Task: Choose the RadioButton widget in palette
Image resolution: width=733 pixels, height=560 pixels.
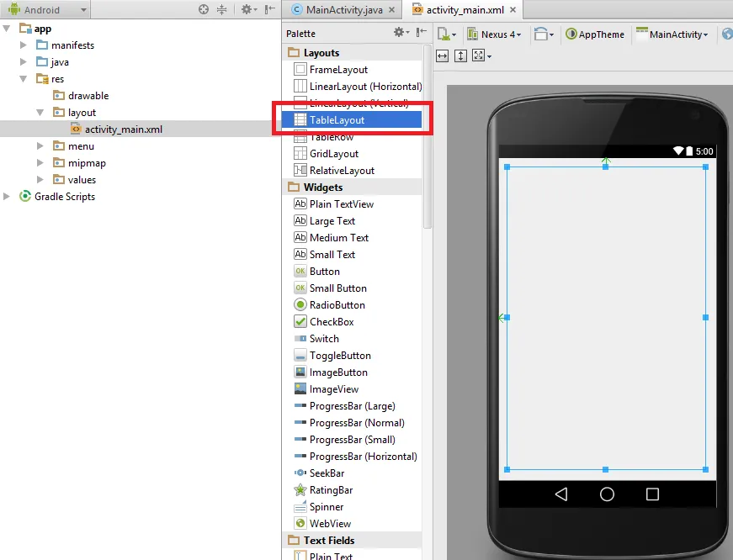Action: click(x=337, y=305)
